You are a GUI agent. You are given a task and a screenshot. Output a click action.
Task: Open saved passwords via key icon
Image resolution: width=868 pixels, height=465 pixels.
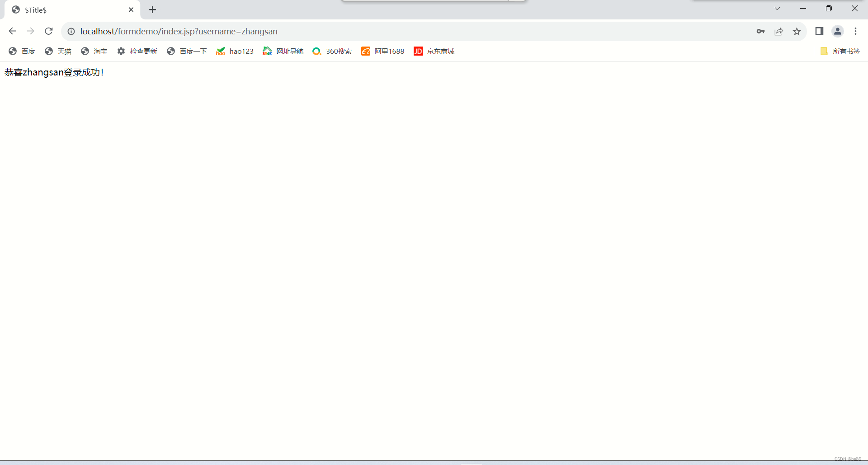[x=761, y=31]
